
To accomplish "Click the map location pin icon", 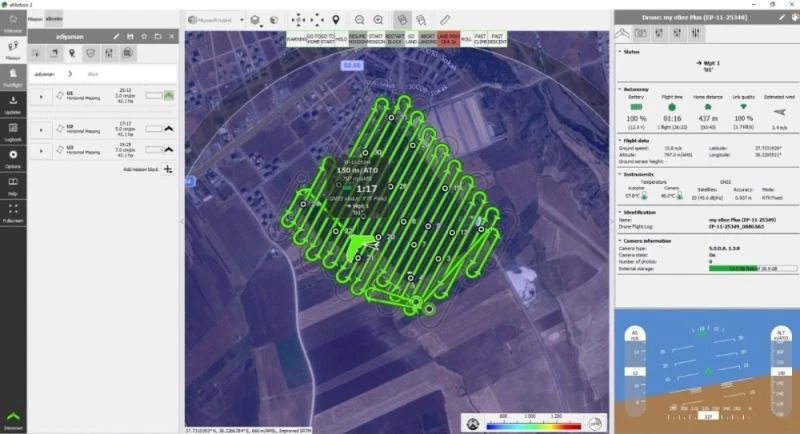I will click(x=336, y=19).
